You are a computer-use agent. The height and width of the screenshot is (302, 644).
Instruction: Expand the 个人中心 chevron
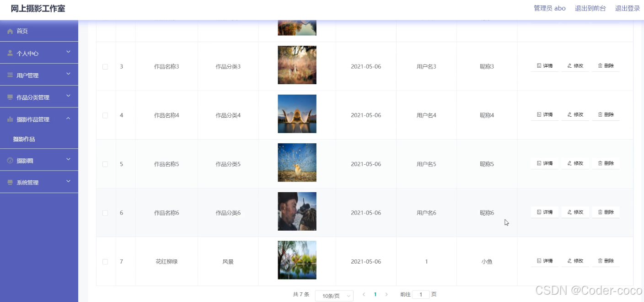[x=68, y=52]
